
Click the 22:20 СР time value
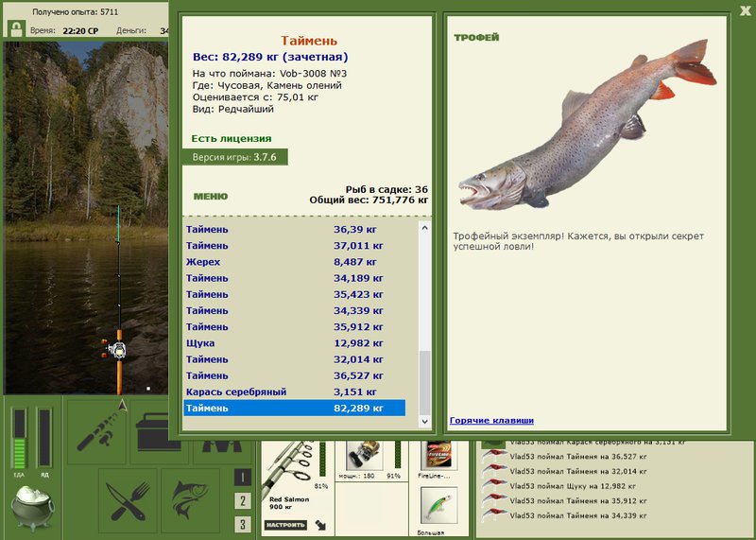pos(80,30)
